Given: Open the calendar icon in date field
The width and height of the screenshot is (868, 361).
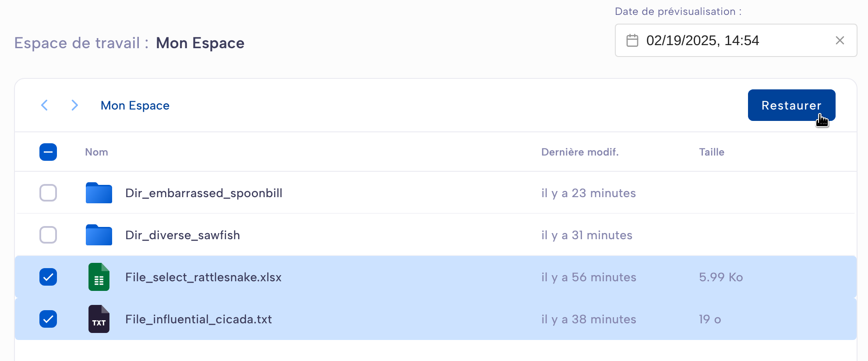Looking at the screenshot, I should pyautogui.click(x=632, y=40).
